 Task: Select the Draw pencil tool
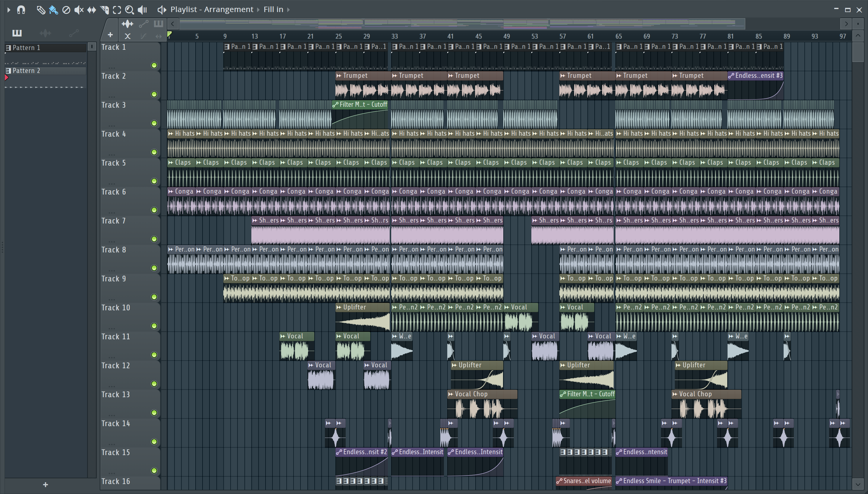[x=41, y=10]
